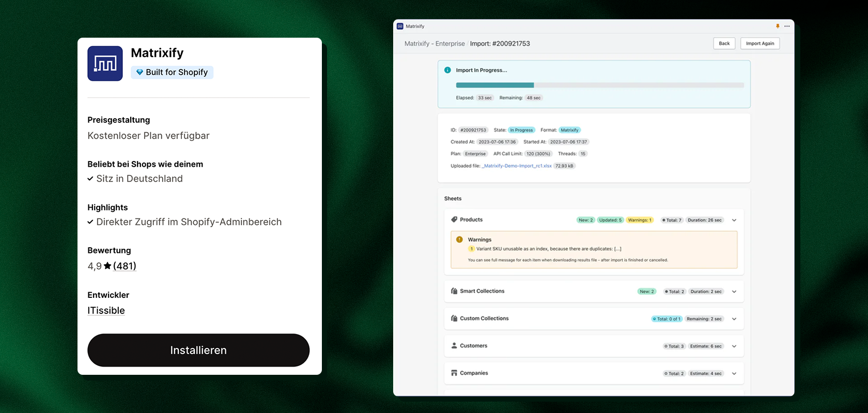This screenshot has width=868, height=413.
Task: Collapse the Products sheet chevron
Action: click(734, 220)
